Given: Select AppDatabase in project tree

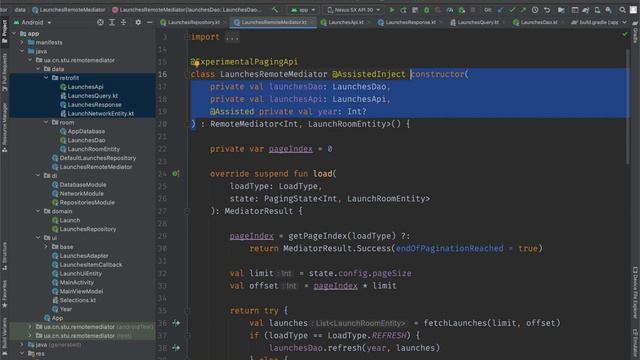Looking at the screenshot, I should (x=82, y=131).
